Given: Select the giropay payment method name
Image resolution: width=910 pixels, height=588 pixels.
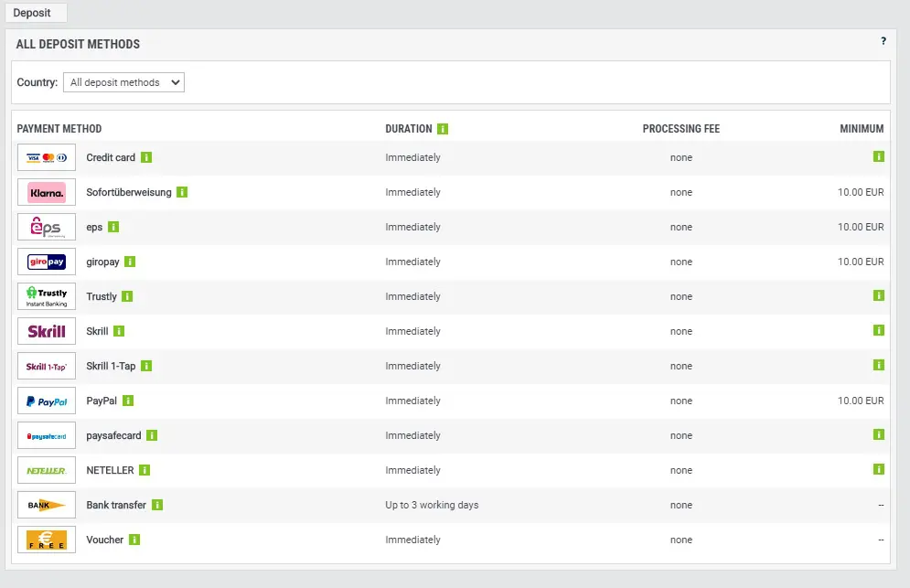Looking at the screenshot, I should coord(102,262).
